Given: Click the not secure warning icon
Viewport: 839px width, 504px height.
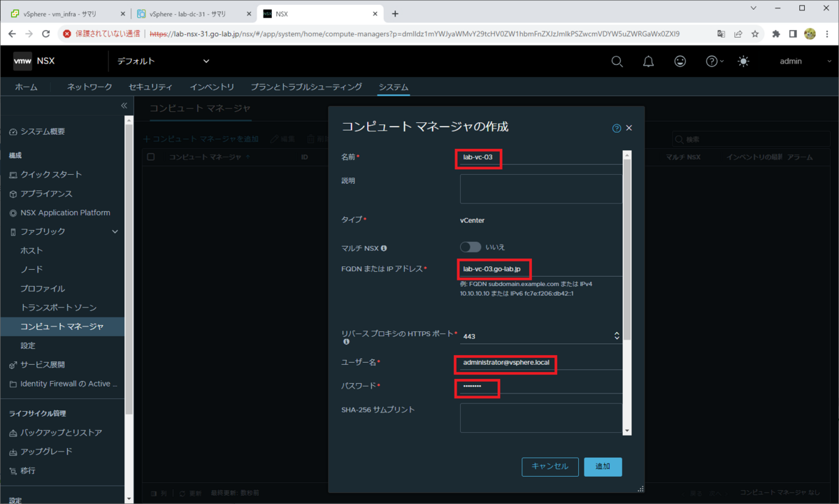Looking at the screenshot, I should coord(67,33).
